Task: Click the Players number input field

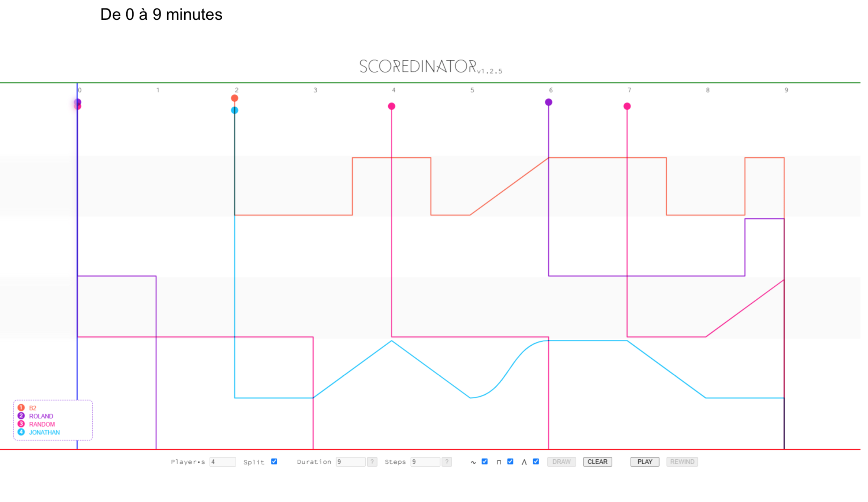Action: tap(222, 462)
